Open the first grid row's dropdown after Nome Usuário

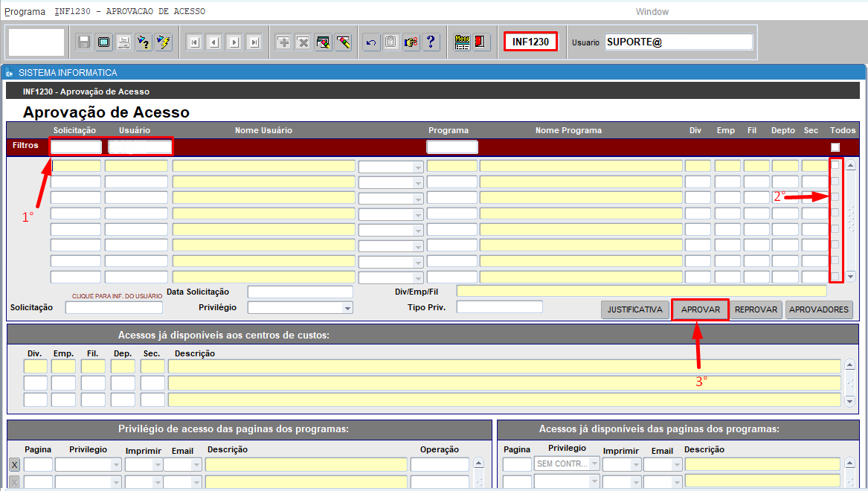[418, 167]
